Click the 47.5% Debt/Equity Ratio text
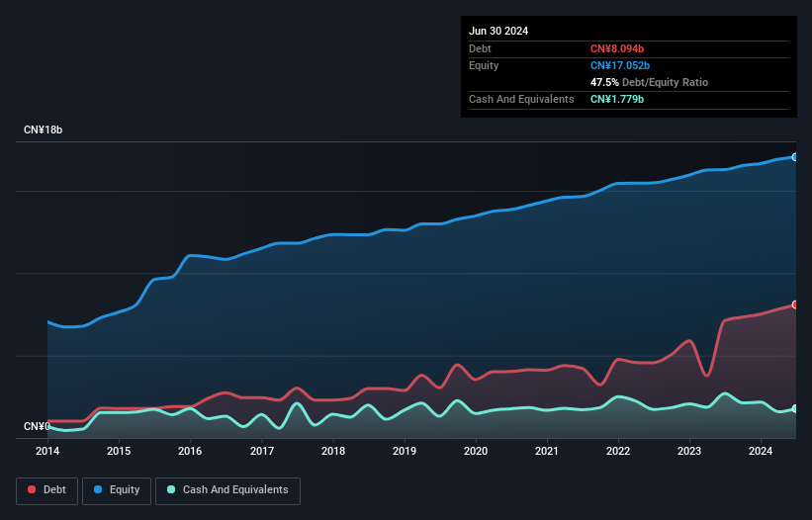This screenshot has height=520, width=812. coord(649,82)
